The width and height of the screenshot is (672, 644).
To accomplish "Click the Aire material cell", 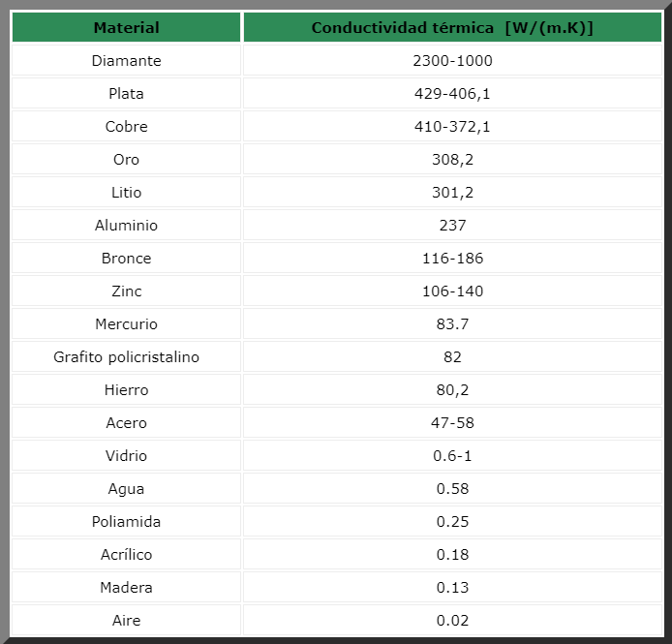I will (127, 621).
